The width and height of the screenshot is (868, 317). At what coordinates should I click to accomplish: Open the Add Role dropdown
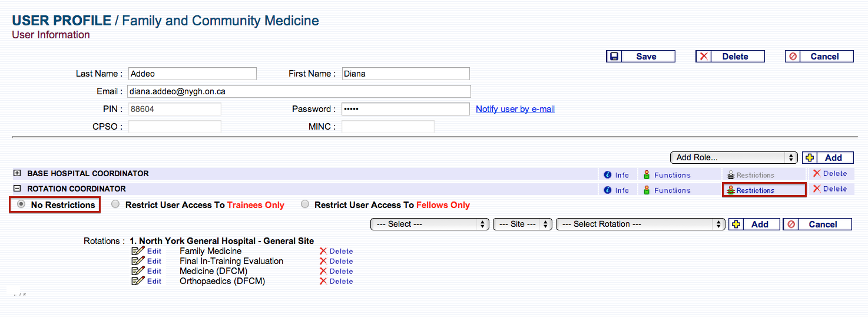(x=734, y=157)
